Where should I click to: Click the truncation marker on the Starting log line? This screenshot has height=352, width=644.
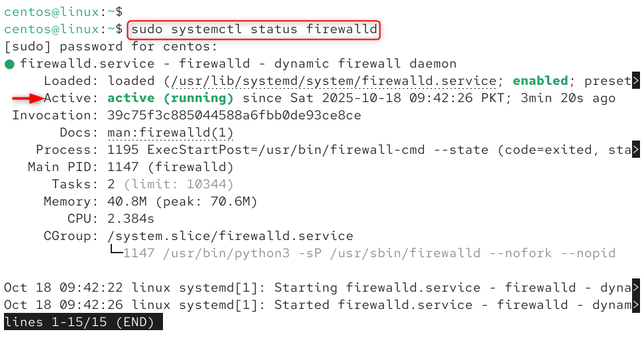(x=636, y=288)
